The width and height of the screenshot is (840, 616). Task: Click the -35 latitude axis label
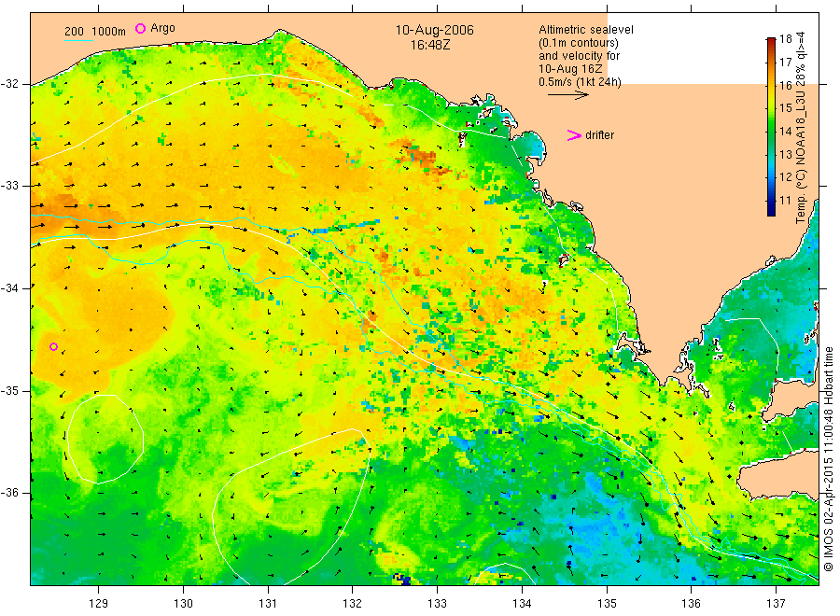point(9,390)
